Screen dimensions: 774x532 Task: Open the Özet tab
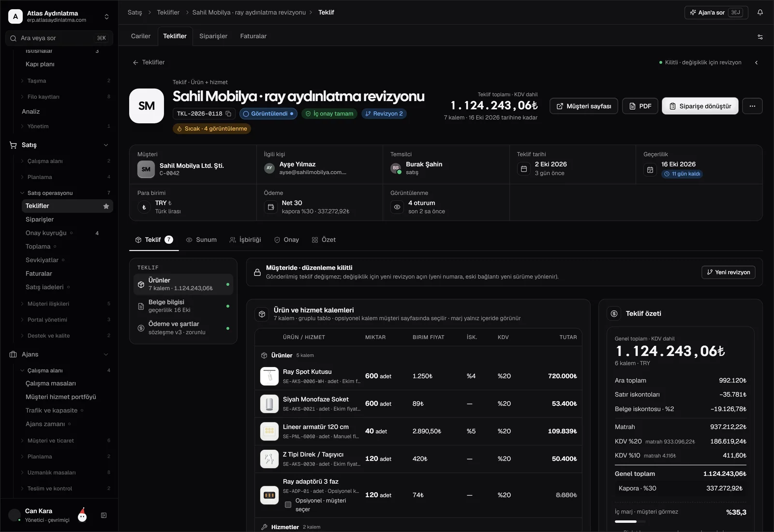click(x=324, y=240)
